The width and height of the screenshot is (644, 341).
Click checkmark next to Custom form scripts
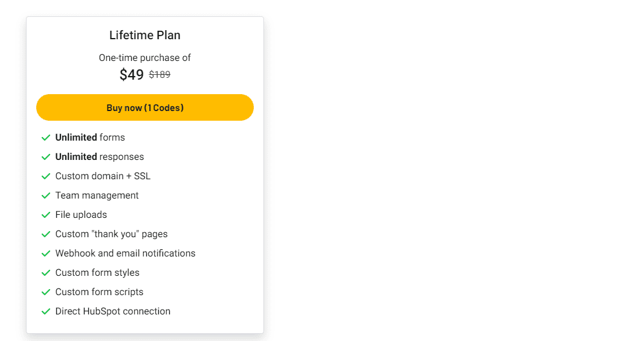pos(45,292)
